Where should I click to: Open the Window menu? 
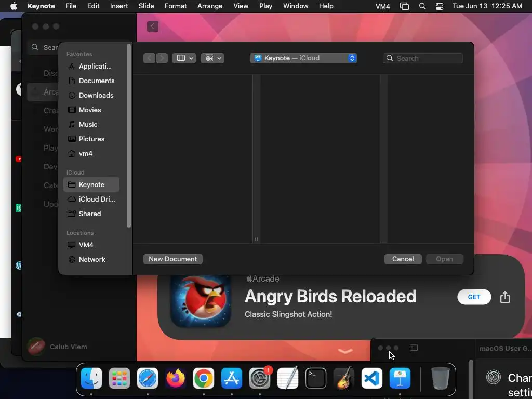(296, 6)
